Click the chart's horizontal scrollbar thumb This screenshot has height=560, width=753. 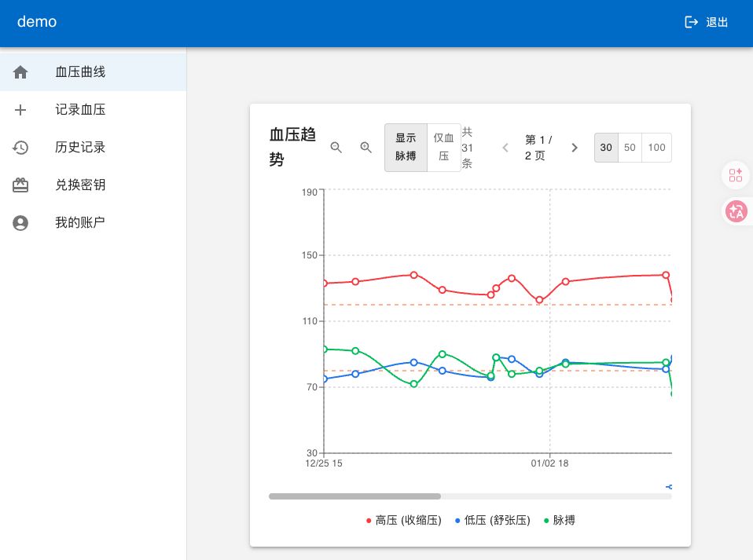[354, 496]
